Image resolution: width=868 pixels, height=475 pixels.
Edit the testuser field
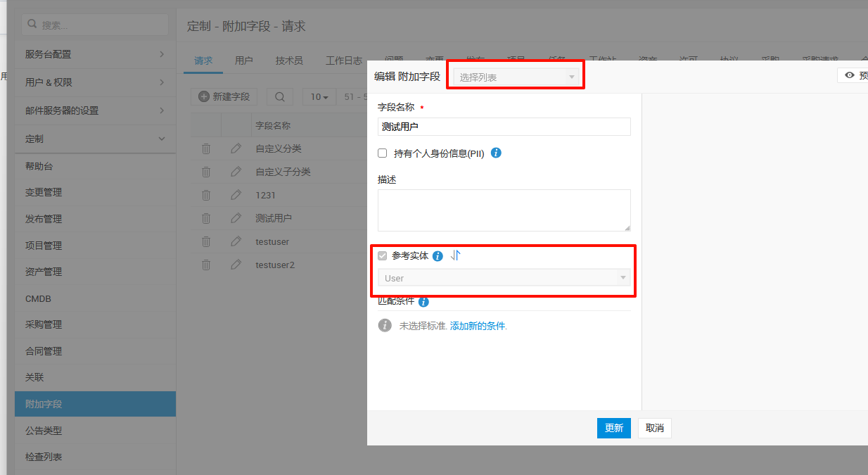point(236,241)
